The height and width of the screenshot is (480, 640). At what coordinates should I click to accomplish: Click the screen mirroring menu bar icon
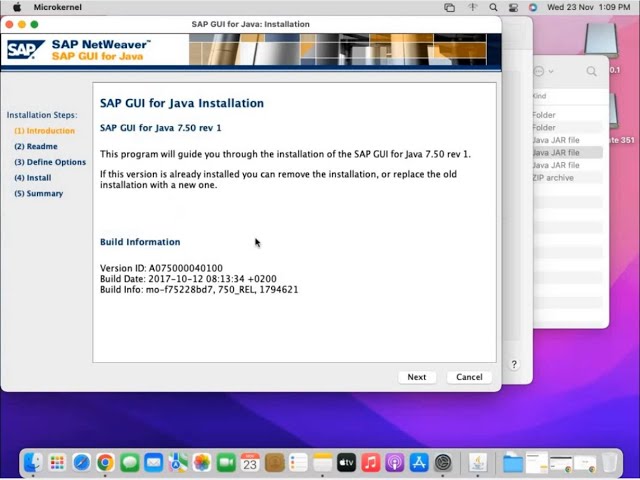pos(449,7)
